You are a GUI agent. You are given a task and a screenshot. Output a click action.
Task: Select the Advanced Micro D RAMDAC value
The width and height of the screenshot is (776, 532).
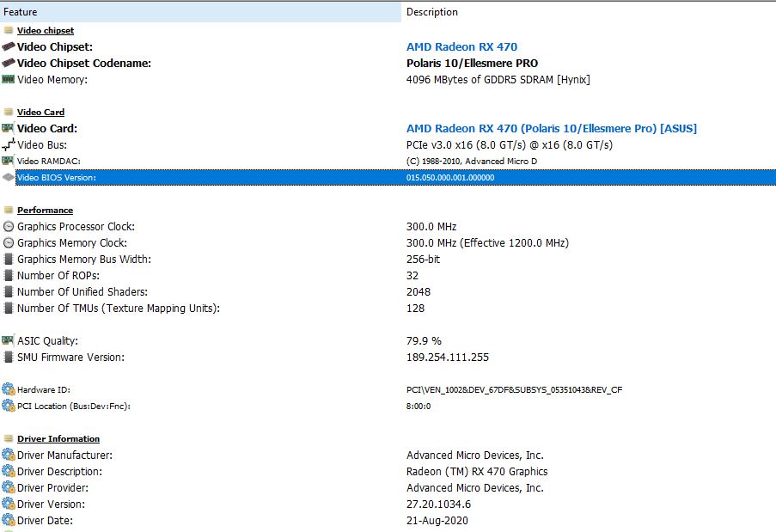(x=472, y=162)
